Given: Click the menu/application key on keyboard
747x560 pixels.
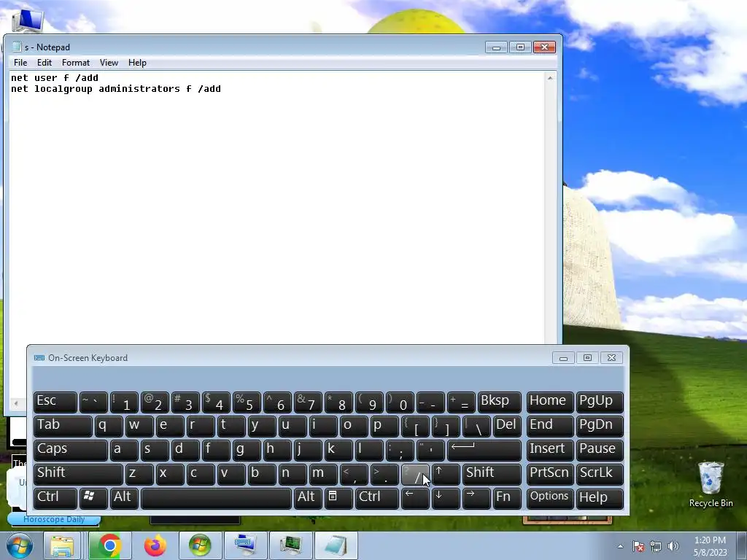Looking at the screenshot, I should point(338,498).
